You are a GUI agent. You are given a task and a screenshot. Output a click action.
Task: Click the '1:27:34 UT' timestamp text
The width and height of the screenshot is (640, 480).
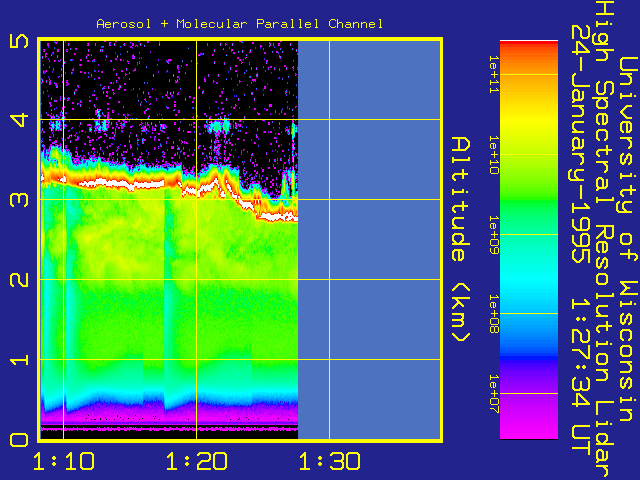580,376
